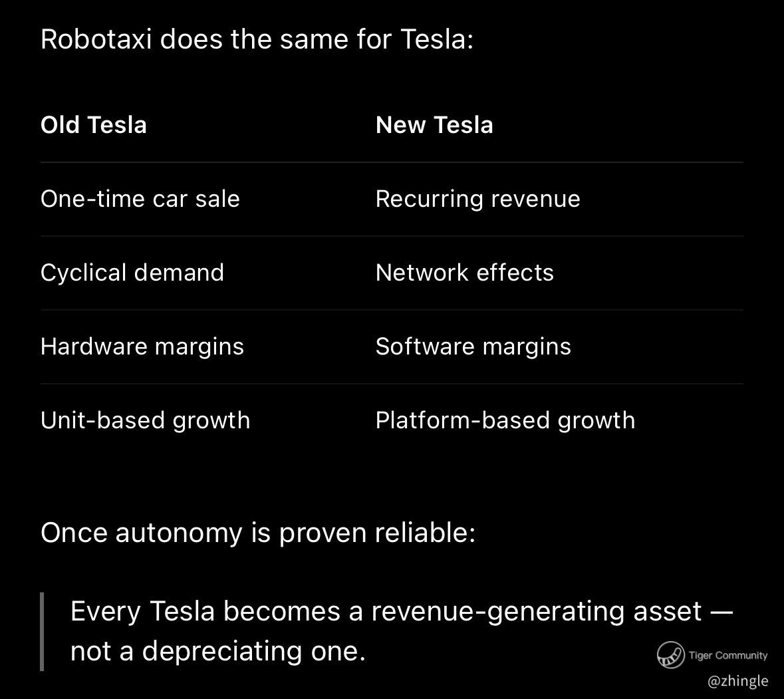Image resolution: width=784 pixels, height=699 pixels.
Task: Click the divider under the table header
Action: point(392,162)
